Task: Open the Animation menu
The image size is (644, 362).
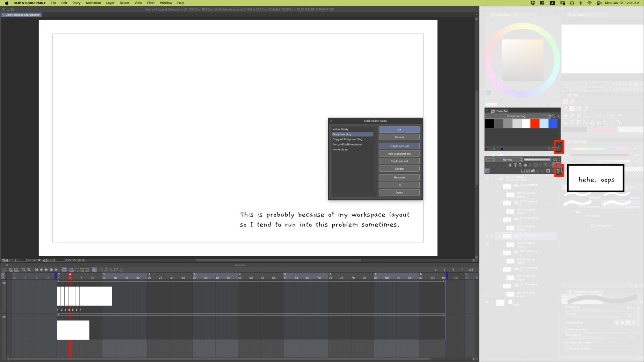Action: (x=93, y=3)
